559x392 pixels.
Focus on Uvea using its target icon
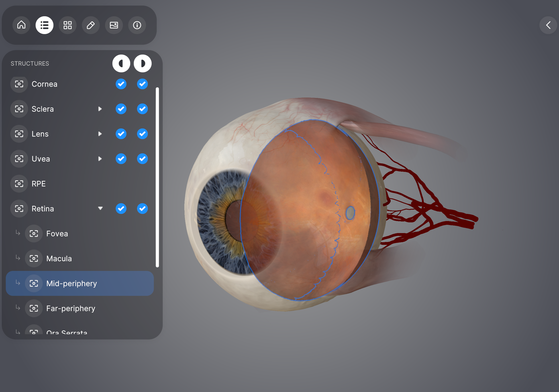click(19, 159)
